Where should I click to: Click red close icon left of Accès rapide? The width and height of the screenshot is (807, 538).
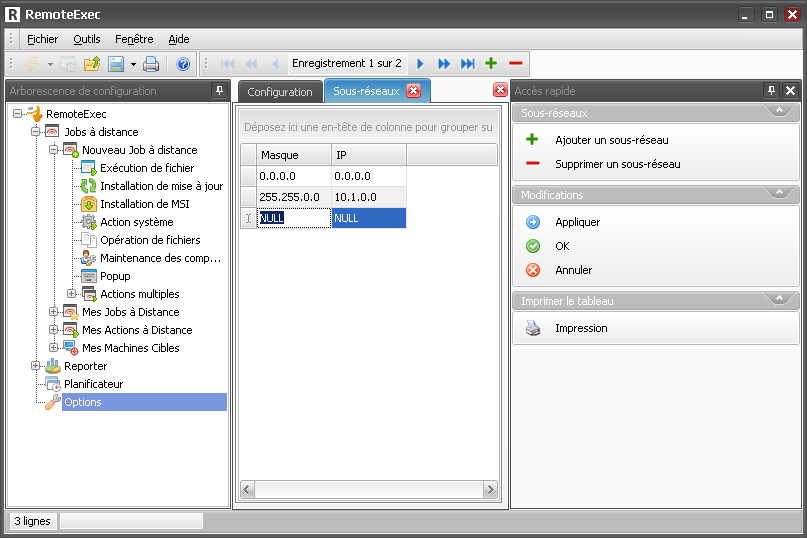click(500, 90)
